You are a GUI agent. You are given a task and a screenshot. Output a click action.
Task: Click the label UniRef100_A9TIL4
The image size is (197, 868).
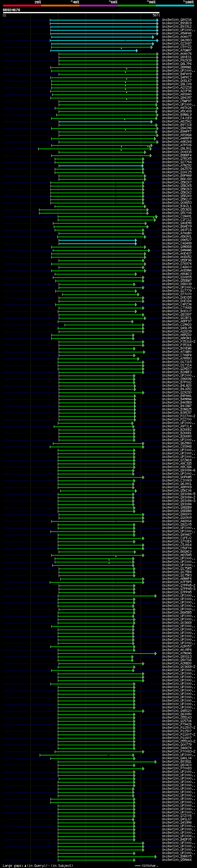[x=177, y=426]
